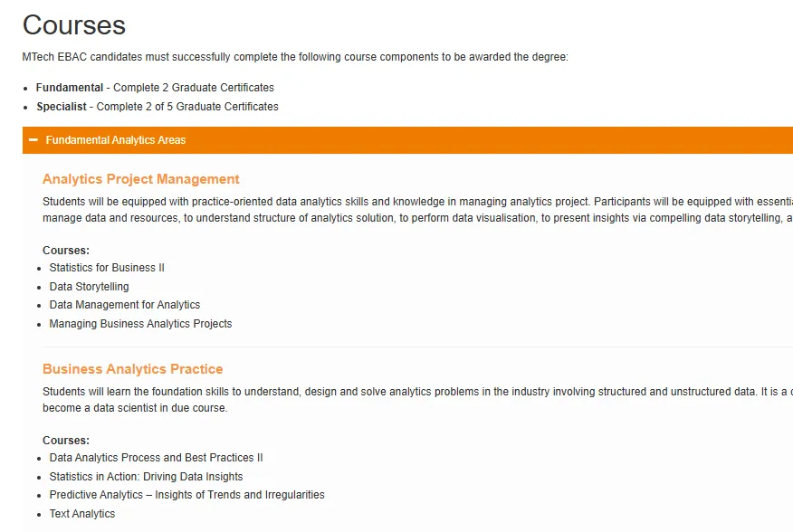Screen dimensions: 793x532
Task: Click the MTech EBAC candidates intro sentence
Action: point(295,57)
